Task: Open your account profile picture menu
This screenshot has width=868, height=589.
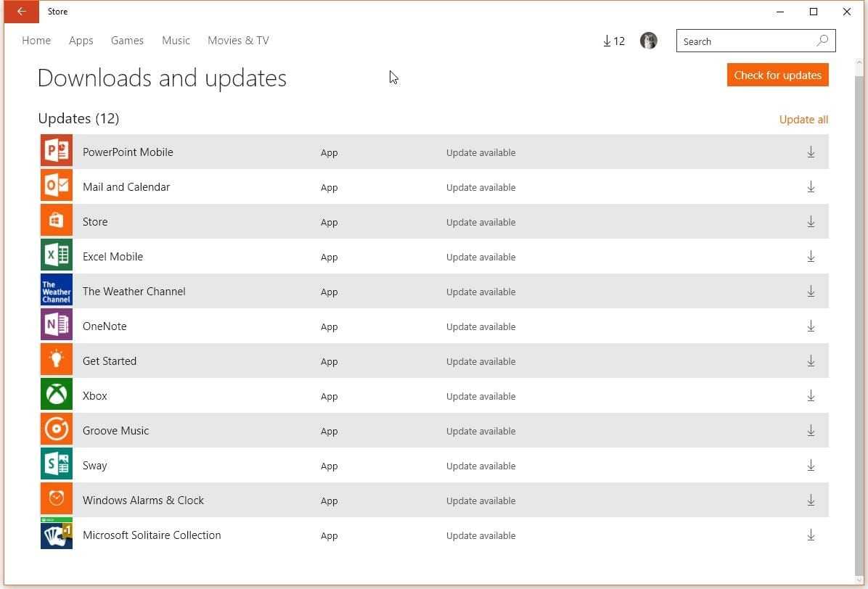Action: tap(648, 41)
